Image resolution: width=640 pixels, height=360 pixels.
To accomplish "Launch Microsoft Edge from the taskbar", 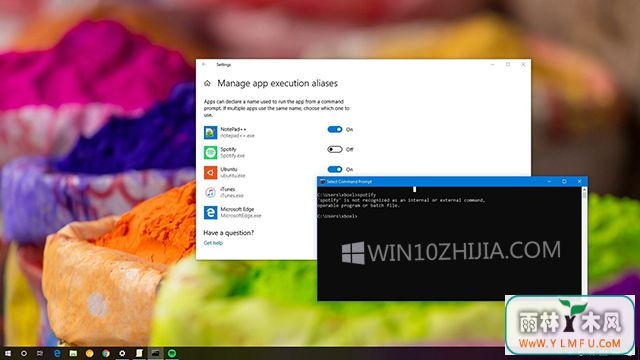I will coord(57,353).
